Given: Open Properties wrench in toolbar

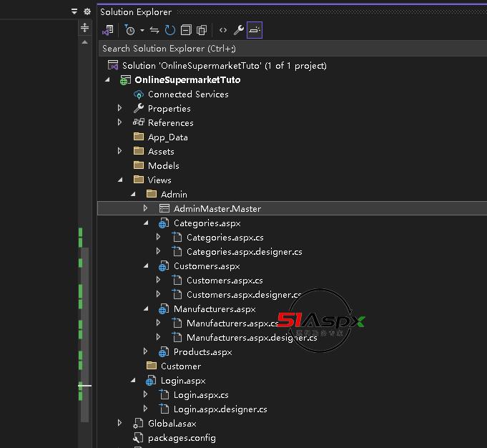Looking at the screenshot, I should pos(239,30).
